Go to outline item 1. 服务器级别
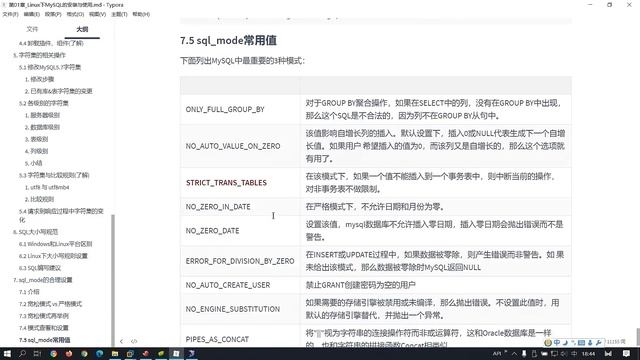Screen dimensions: 640x360 [42, 115]
